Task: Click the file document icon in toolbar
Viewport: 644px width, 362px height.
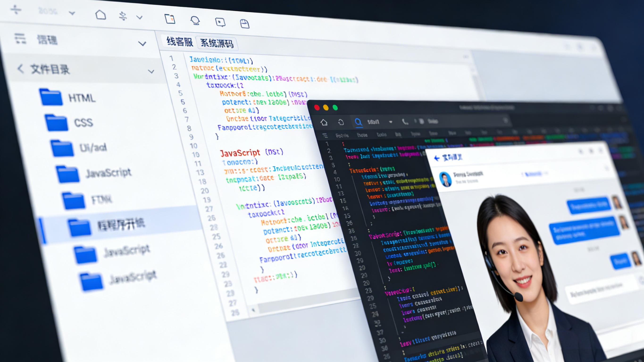Action: (x=170, y=19)
